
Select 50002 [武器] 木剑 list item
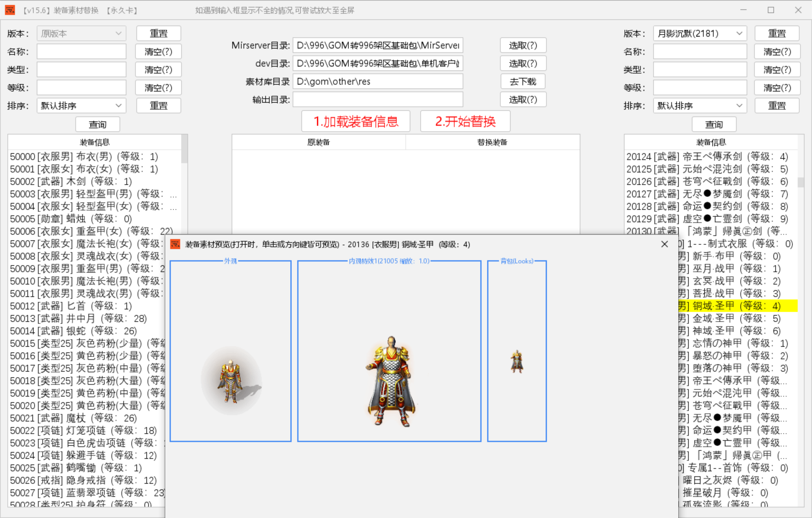[x=71, y=181]
